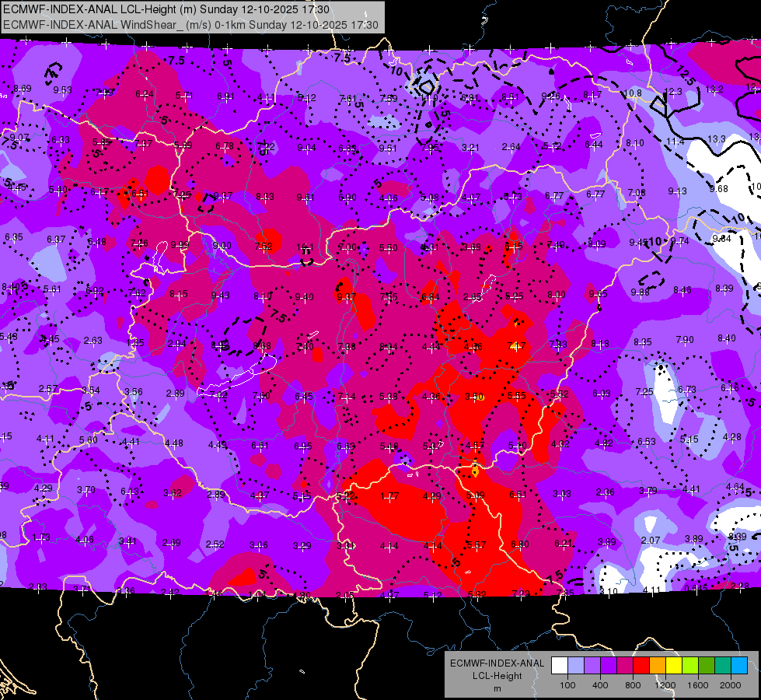Click the wind shear value 7.23
The image size is (761, 700).
521,593
